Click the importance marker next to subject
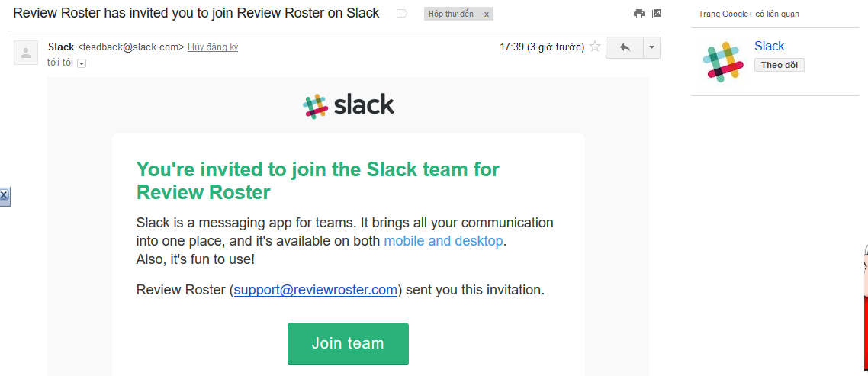This screenshot has width=868, height=376. point(402,14)
